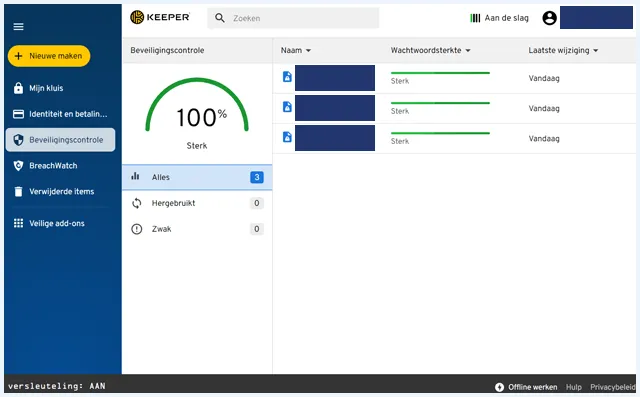Select the Zwak filter
Screen dimensions: 640x397
[x=197, y=229]
